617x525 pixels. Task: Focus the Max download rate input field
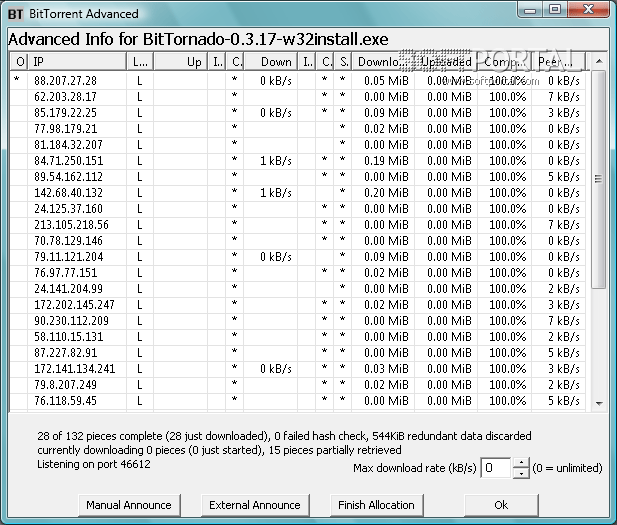(496, 468)
